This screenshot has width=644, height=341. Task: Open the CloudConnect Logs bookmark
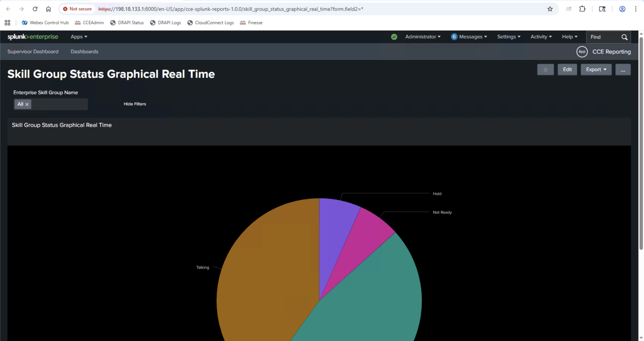tap(211, 23)
